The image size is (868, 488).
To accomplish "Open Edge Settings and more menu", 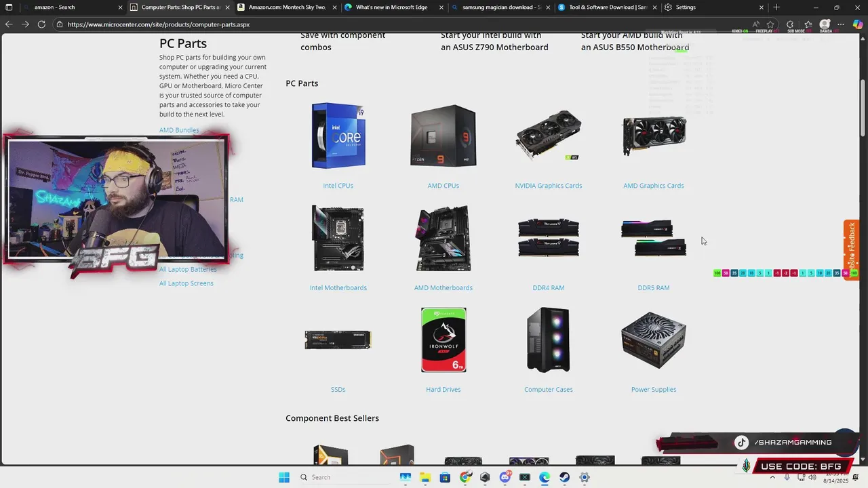I will click(x=841, y=24).
